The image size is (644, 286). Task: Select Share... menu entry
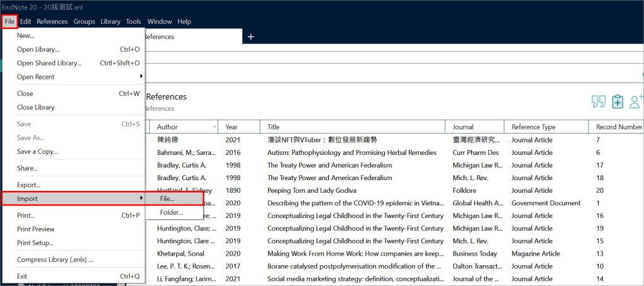[74, 168]
